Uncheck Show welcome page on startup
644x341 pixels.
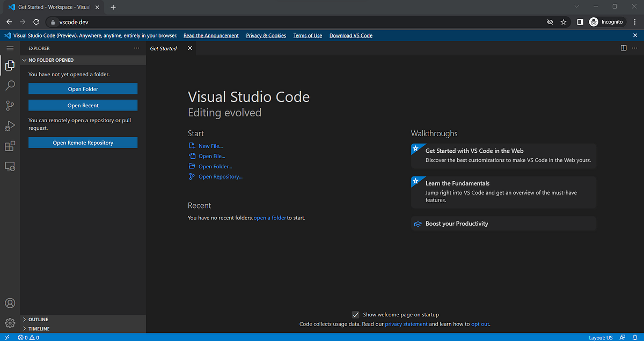click(x=355, y=315)
